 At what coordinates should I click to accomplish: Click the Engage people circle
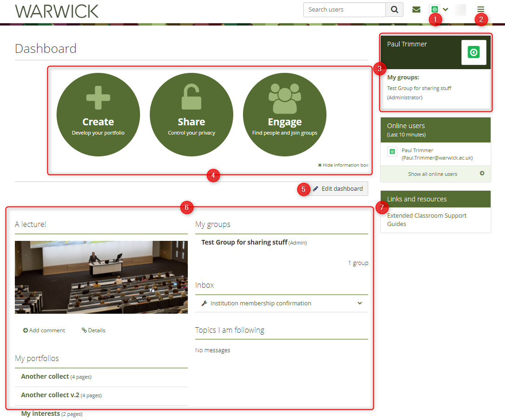[285, 115]
